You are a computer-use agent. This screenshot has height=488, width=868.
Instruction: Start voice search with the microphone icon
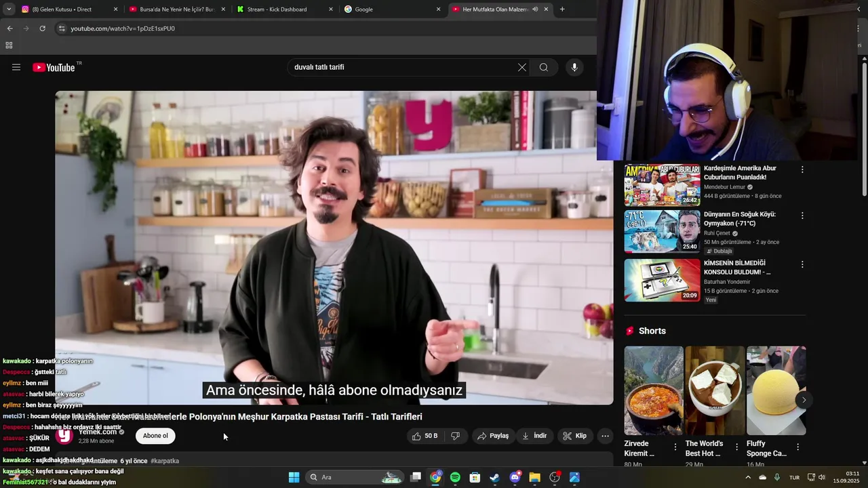574,67
